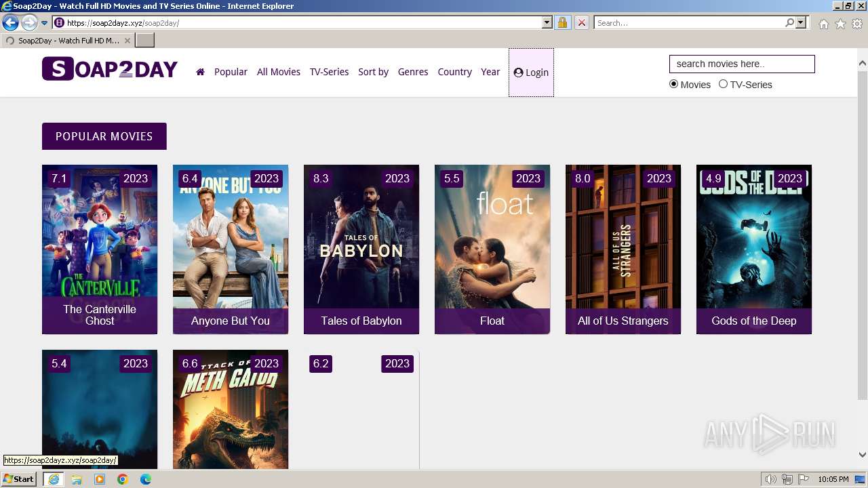This screenshot has height=488, width=868.
Task: Click the Login button
Action: click(x=531, y=73)
